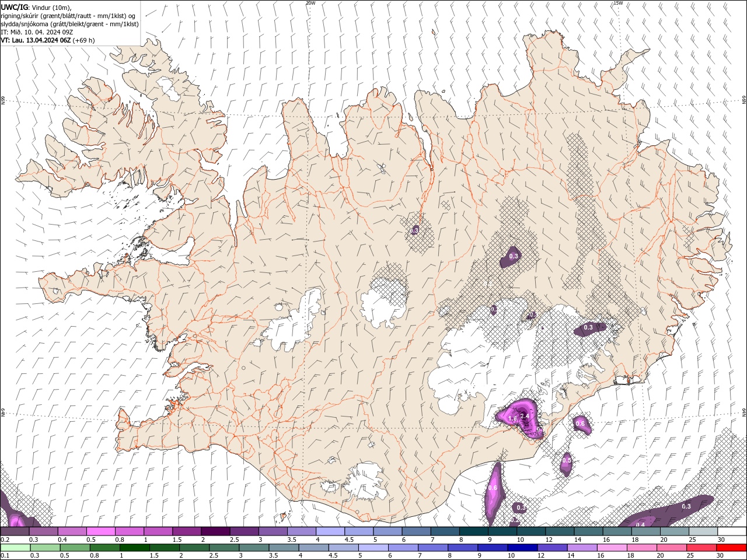747x560 pixels.
Task: Click the '2.4' precipitation value on the map
Action: tap(525, 416)
